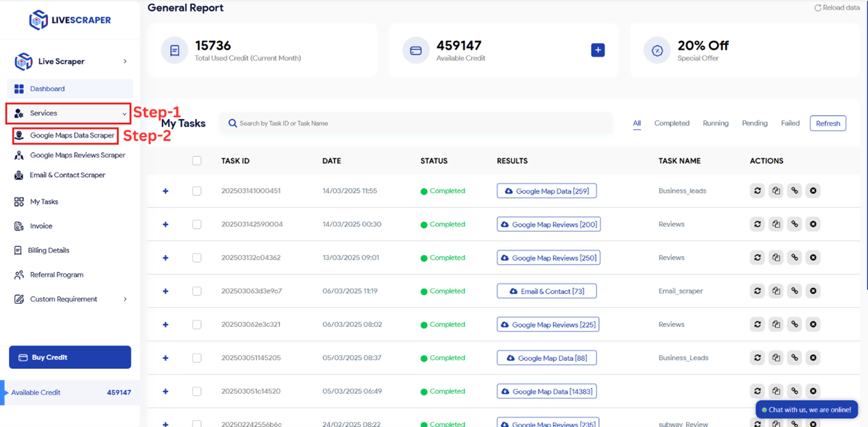Rerun task 202503062e3c321 with refresh icon
Image resolution: width=868 pixels, height=427 pixels.
tap(758, 324)
